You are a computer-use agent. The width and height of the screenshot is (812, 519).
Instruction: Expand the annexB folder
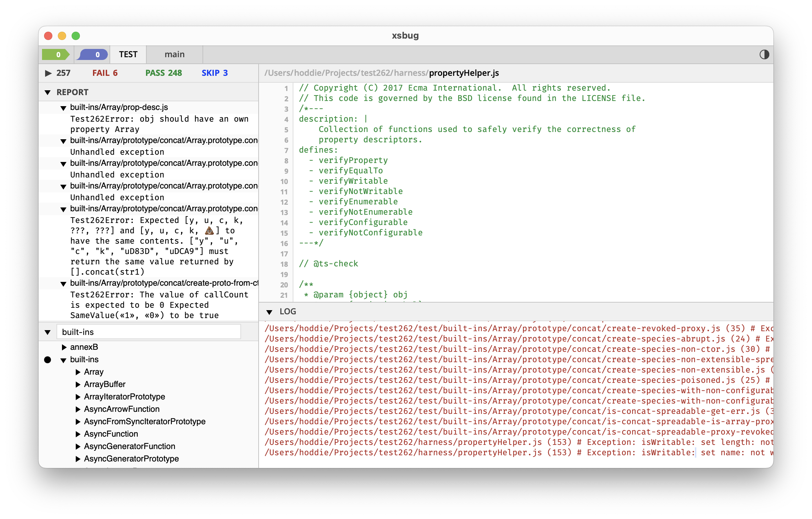64,347
